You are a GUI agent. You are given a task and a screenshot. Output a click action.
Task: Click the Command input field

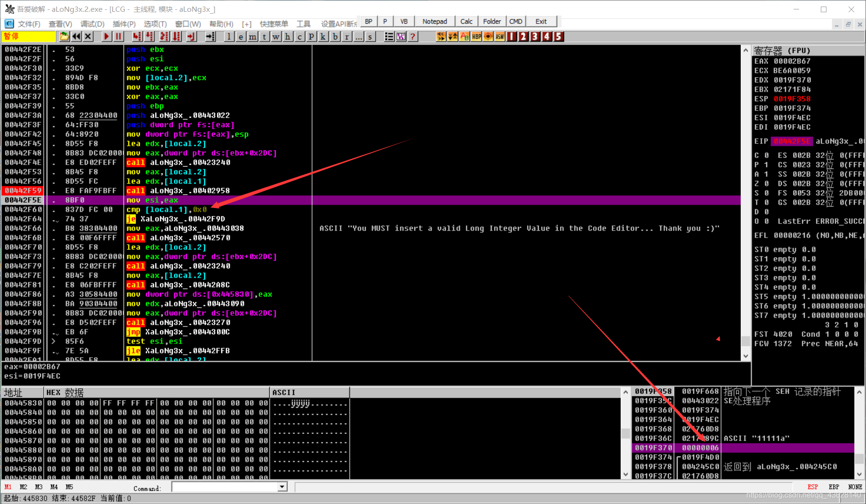(x=225, y=487)
